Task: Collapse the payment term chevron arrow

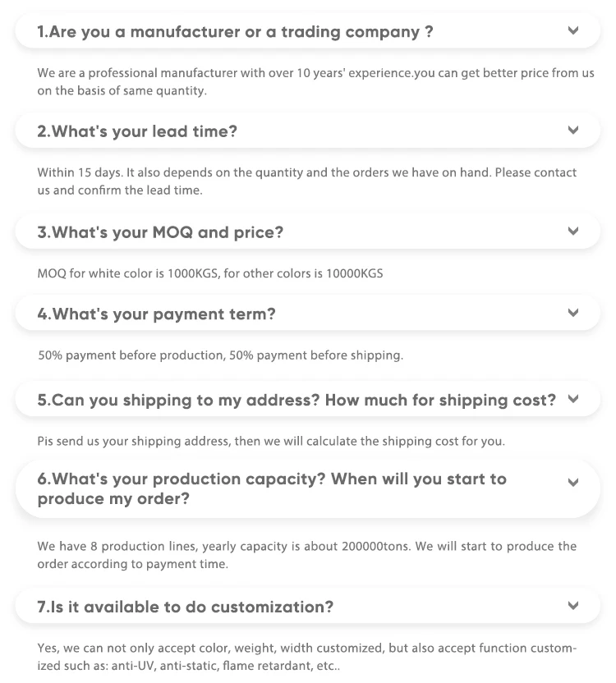Action: (x=573, y=313)
